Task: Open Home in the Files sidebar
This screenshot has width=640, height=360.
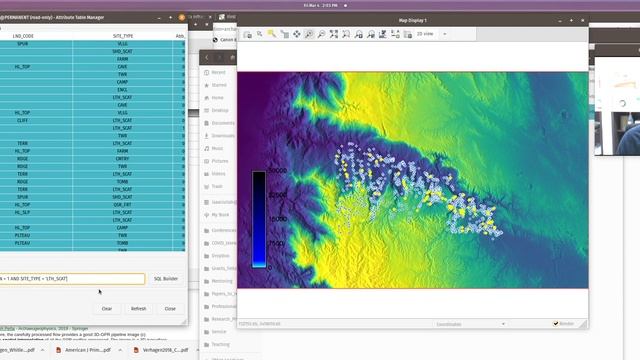Action: point(218,98)
